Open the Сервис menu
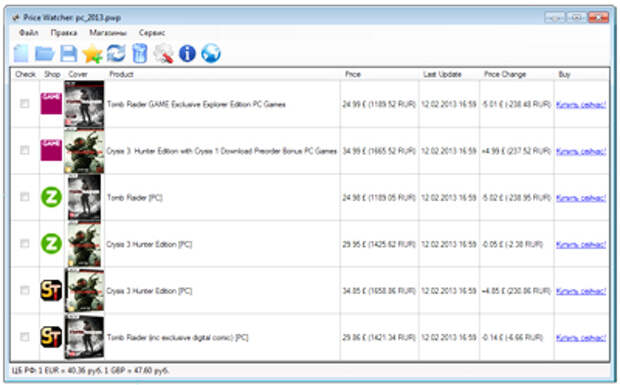Image resolution: width=620 pixels, height=385 pixels. [152, 33]
